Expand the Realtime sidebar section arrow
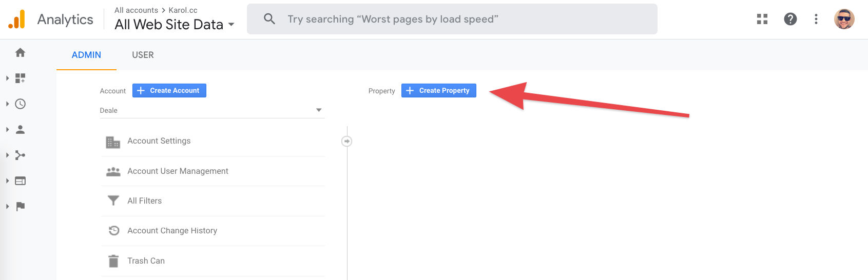 [7, 104]
